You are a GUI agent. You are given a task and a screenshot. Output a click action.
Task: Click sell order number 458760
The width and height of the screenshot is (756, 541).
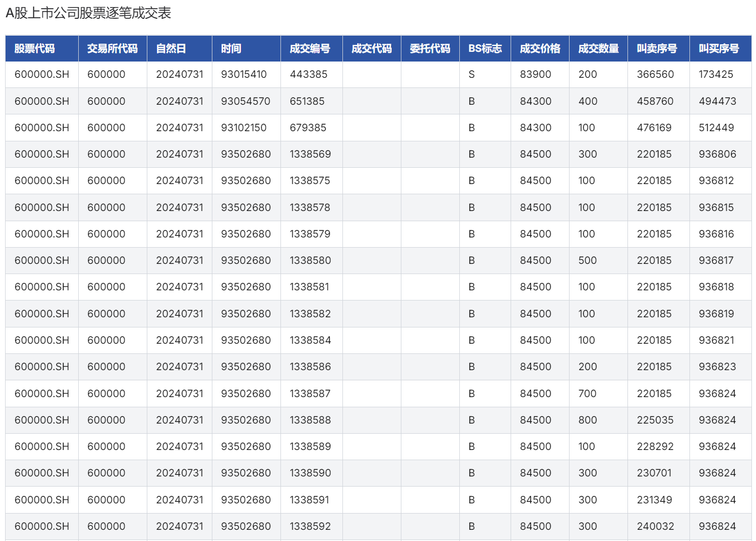click(655, 101)
